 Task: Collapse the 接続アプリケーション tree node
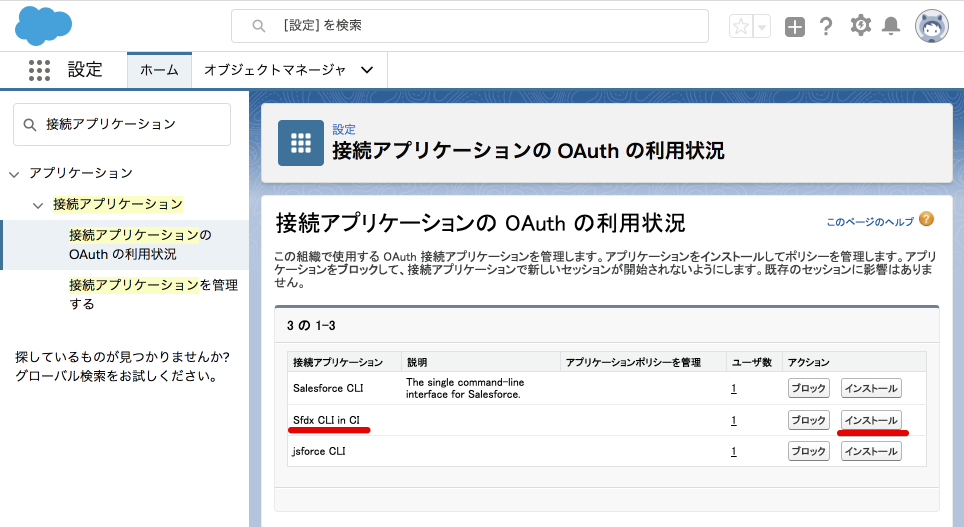(38, 205)
